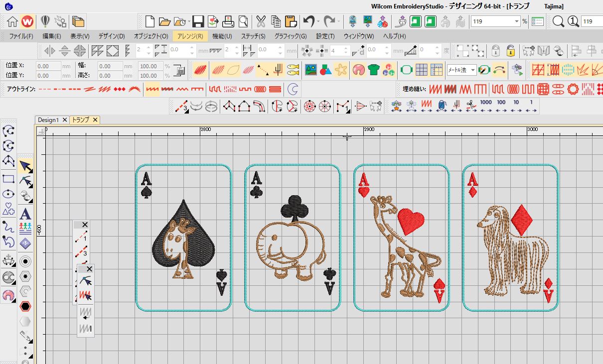Select the Lettering A tool

point(25,214)
